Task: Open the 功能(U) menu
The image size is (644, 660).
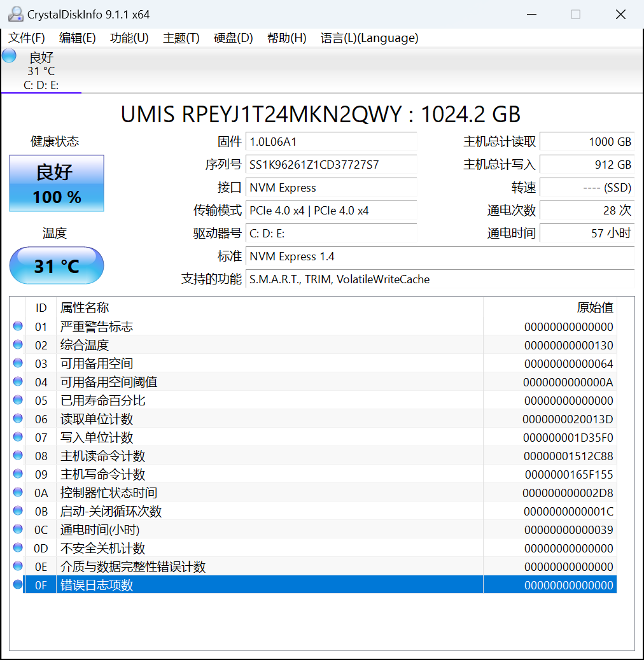Action: point(129,38)
